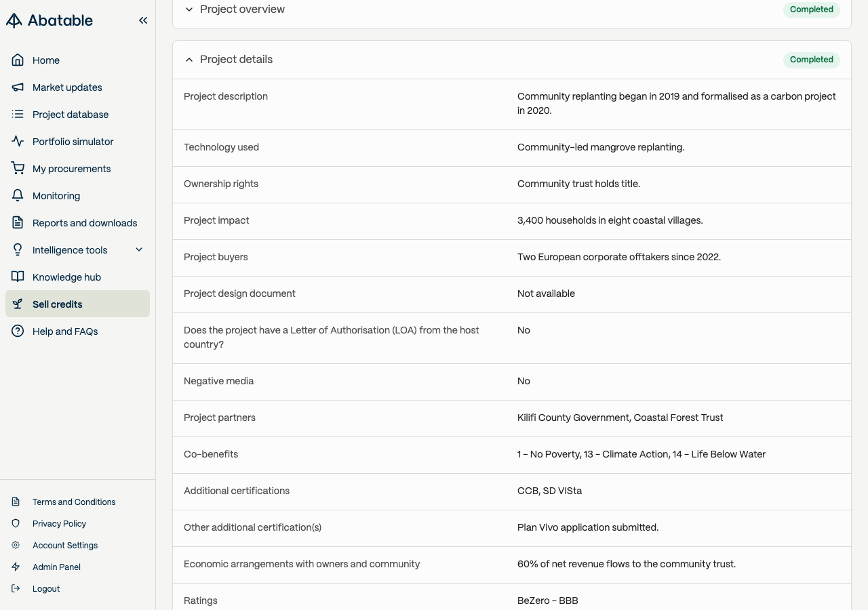Click the Portfolio simulator pulse icon
Screen dimensions: 868x610
point(18,142)
